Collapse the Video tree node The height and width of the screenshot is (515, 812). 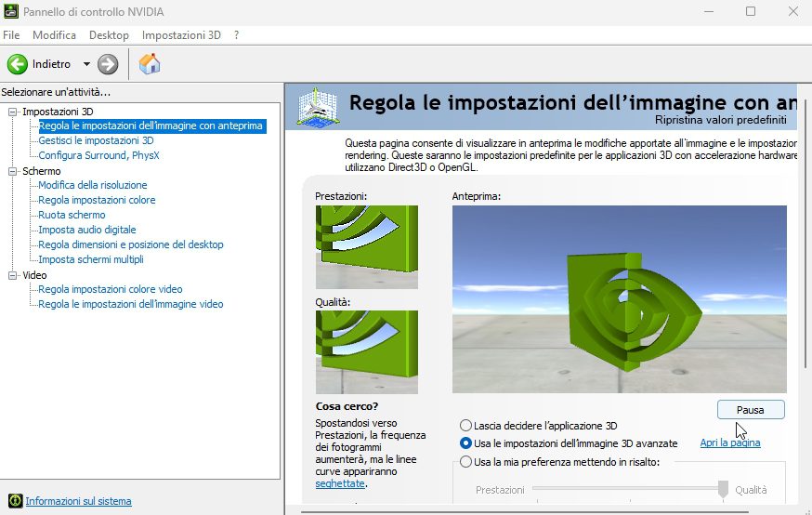click(x=12, y=275)
